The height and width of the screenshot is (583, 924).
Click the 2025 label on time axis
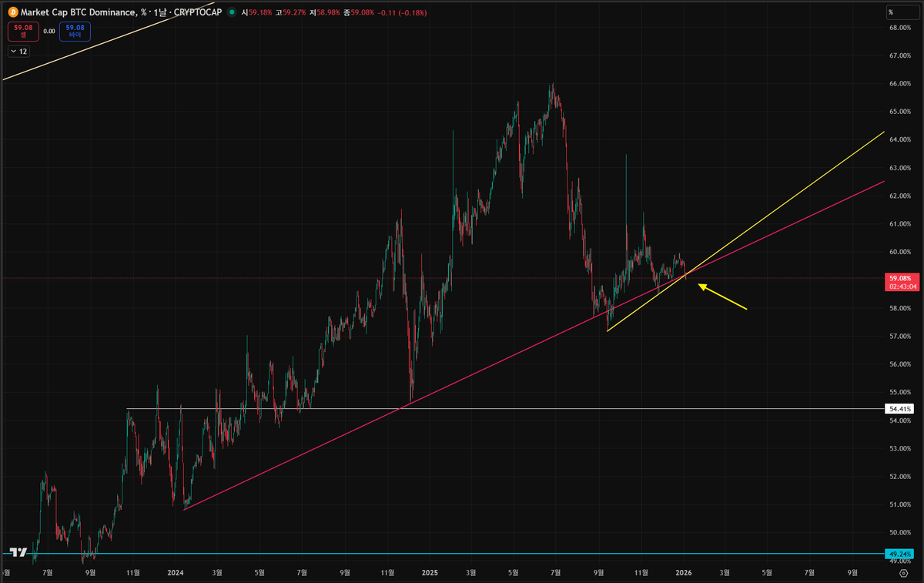coord(430,573)
